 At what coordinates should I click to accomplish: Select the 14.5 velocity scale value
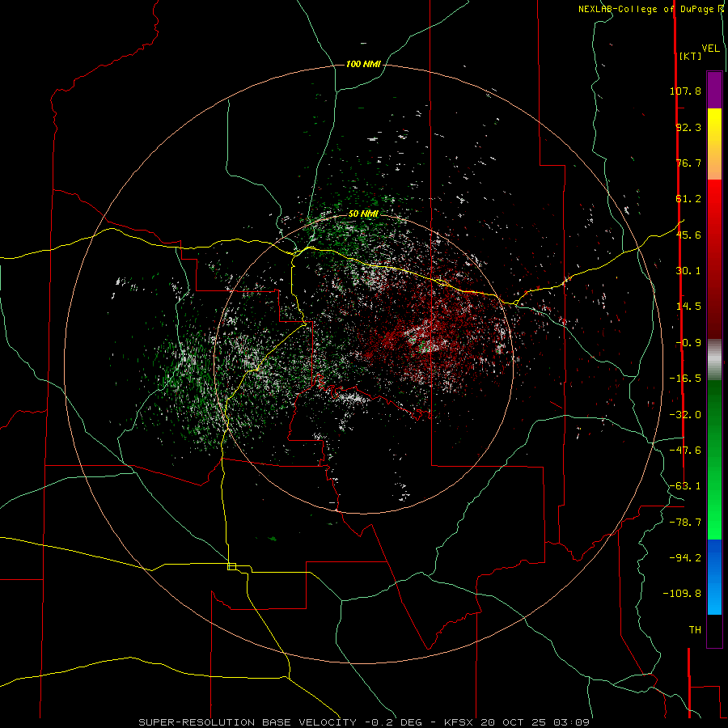pyautogui.click(x=688, y=307)
